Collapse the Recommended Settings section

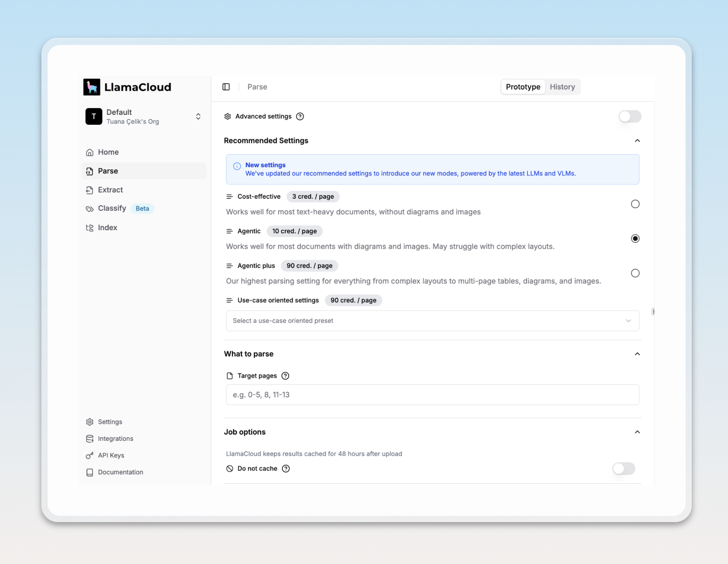point(637,141)
